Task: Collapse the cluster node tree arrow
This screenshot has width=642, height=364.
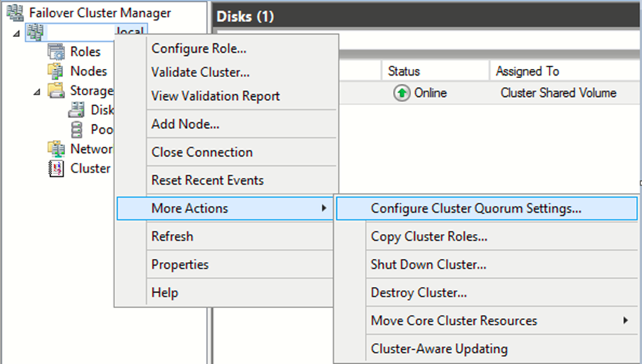Action: pos(16,33)
